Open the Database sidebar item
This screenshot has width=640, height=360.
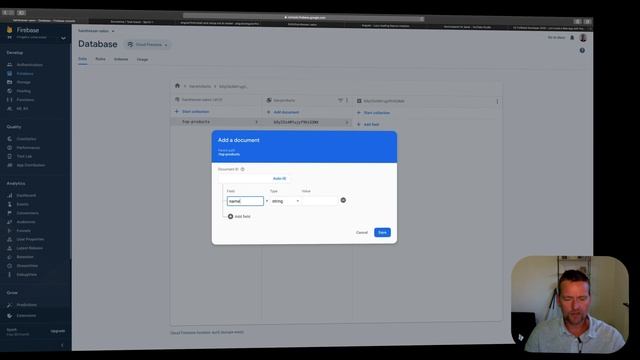point(25,74)
